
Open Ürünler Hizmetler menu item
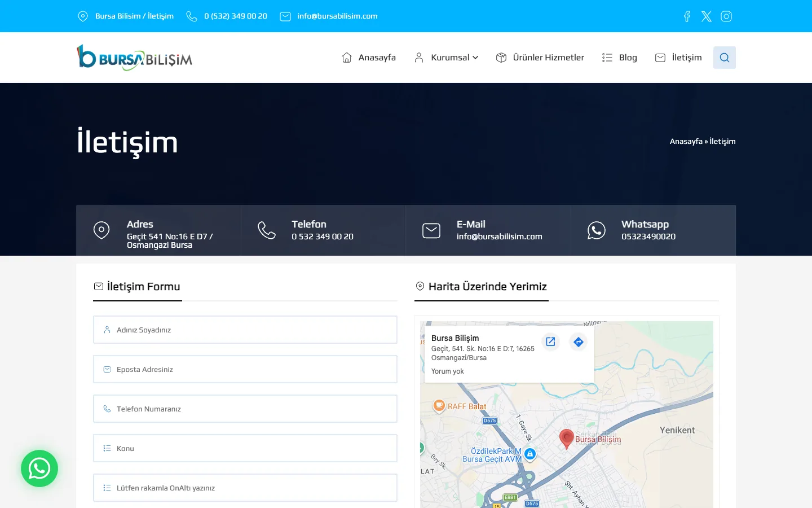549,58
